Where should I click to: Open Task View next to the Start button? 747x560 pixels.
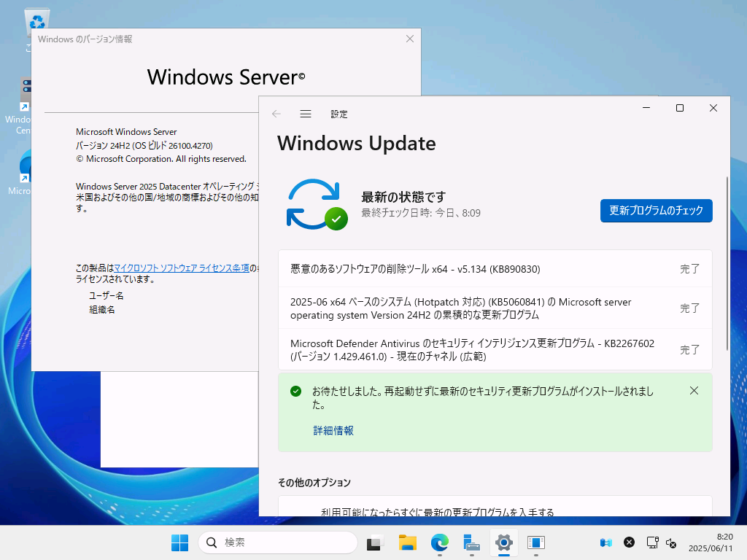coord(374,542)
